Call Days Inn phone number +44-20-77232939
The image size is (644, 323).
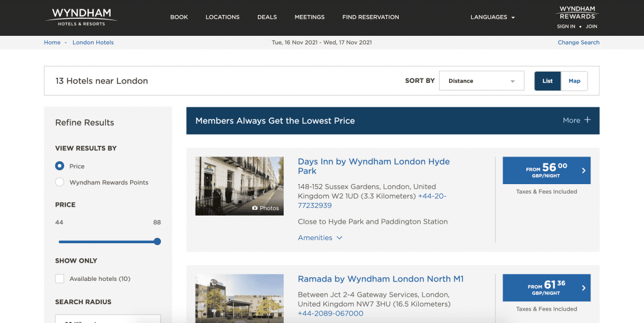click(x=372, y=200)
